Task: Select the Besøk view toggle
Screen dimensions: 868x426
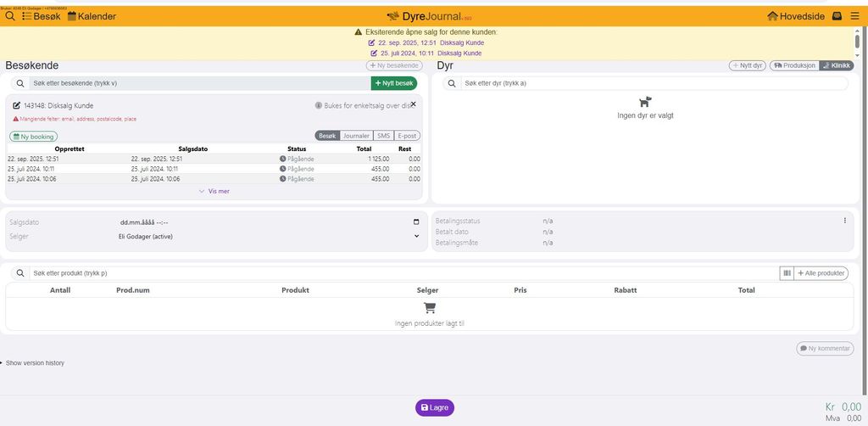Action: coord(327,136)
